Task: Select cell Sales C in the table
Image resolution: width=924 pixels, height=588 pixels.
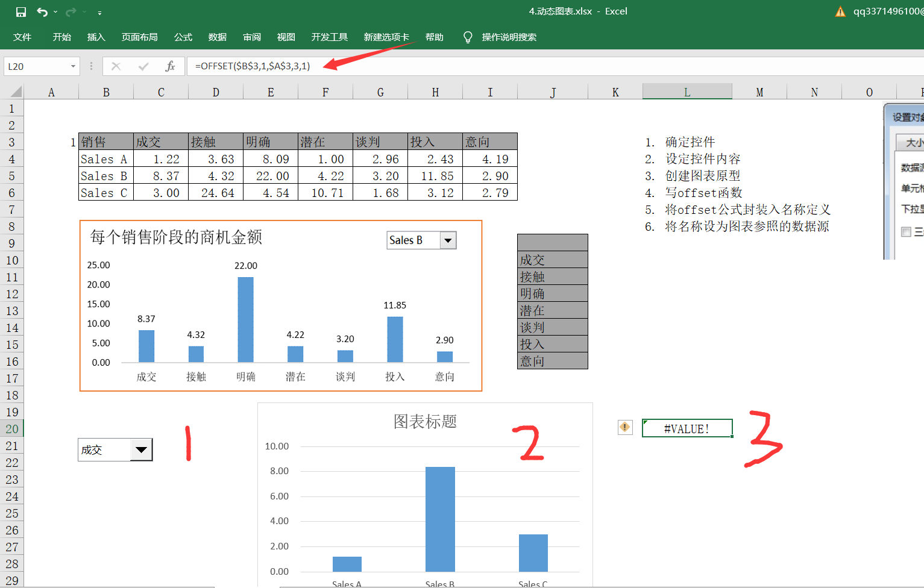Action: click(106, 193)
